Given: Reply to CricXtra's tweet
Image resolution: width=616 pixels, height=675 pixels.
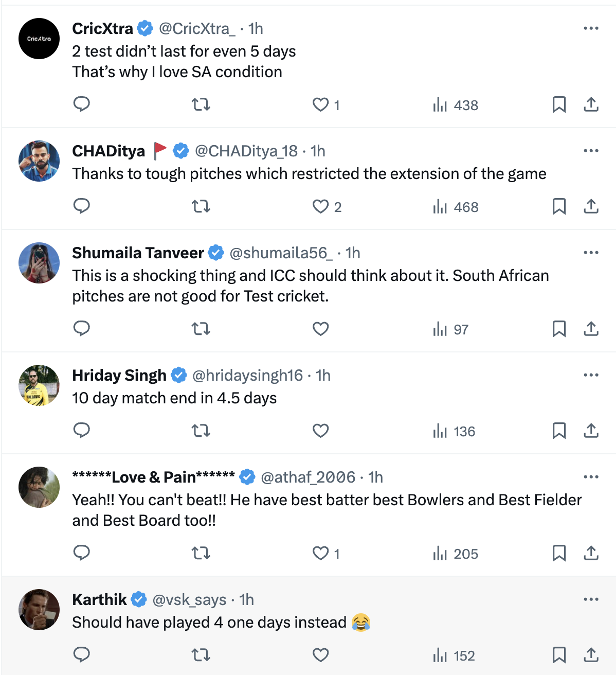Looking at the screenshot, I should [x=82, y=104].
